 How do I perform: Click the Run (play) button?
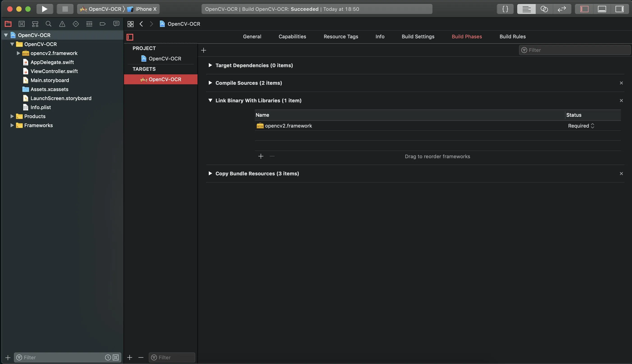tap(44, 9)
